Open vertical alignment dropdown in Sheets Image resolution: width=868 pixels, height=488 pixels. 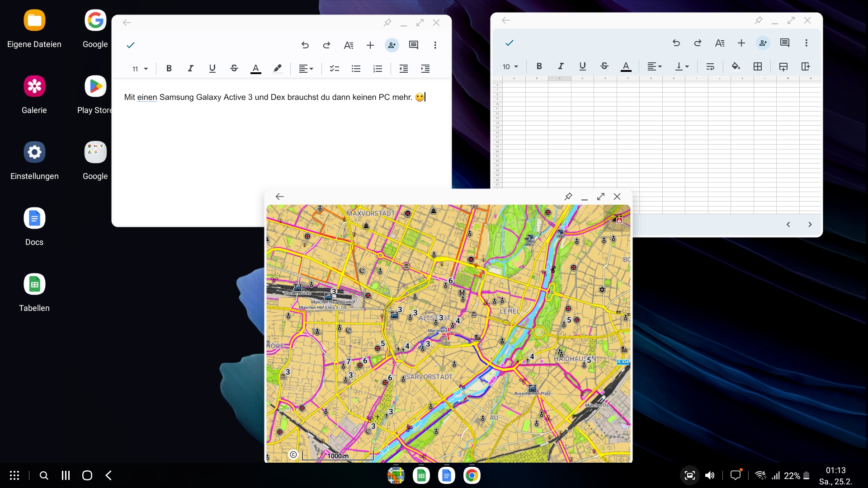click(682, 66)
